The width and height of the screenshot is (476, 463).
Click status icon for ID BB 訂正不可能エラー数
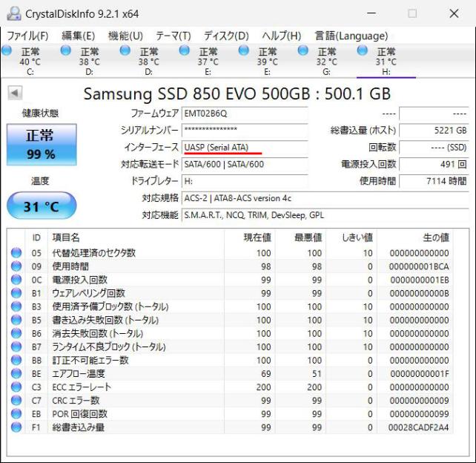pos(16,360)
